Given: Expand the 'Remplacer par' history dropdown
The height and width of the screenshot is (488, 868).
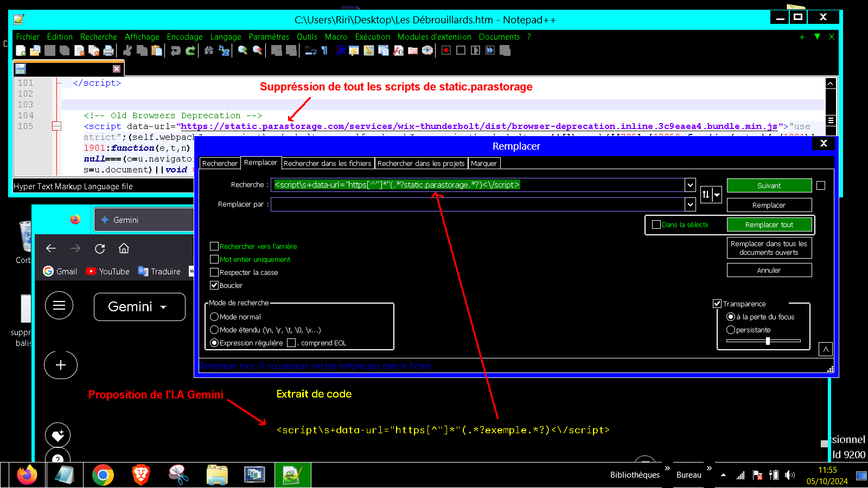Looking at the screenshot, I should (690, 204).
